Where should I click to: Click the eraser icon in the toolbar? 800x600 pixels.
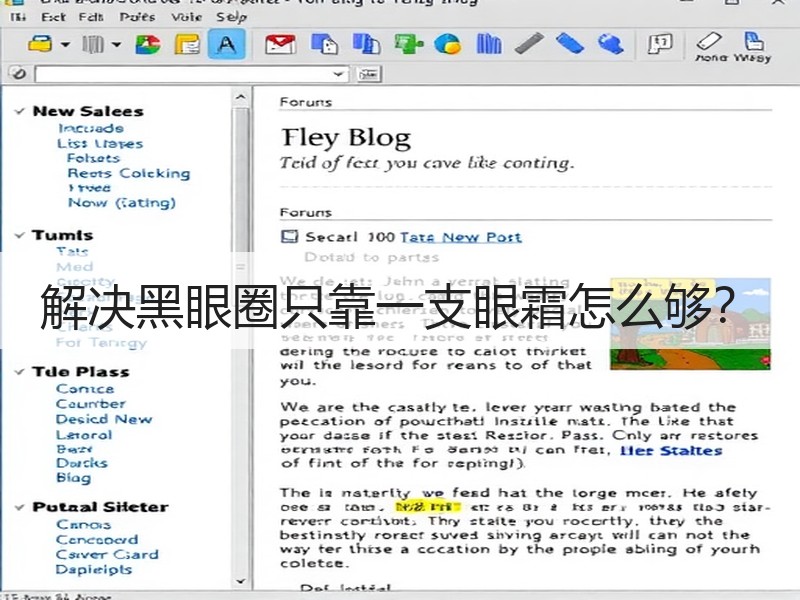pos(709,41)
